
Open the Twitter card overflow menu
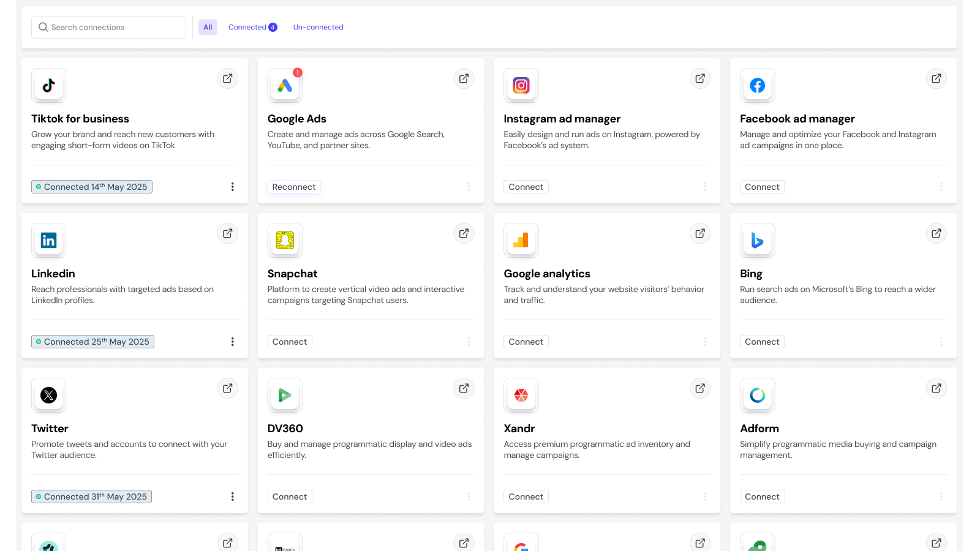pyautogui.click(x=233, y=497)
